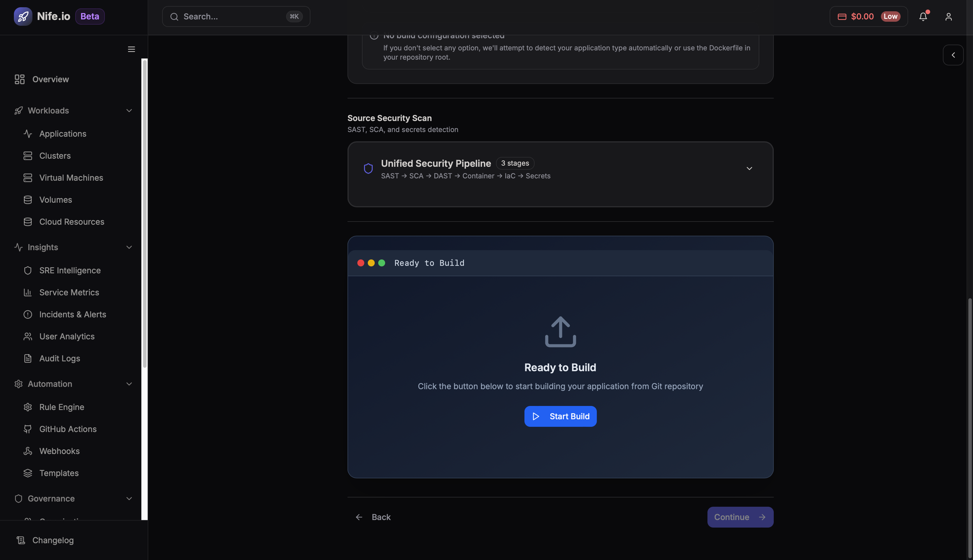This screenshot has width=973, height=560.
Task: Open SRE Intelligence page
Action: 69,270
